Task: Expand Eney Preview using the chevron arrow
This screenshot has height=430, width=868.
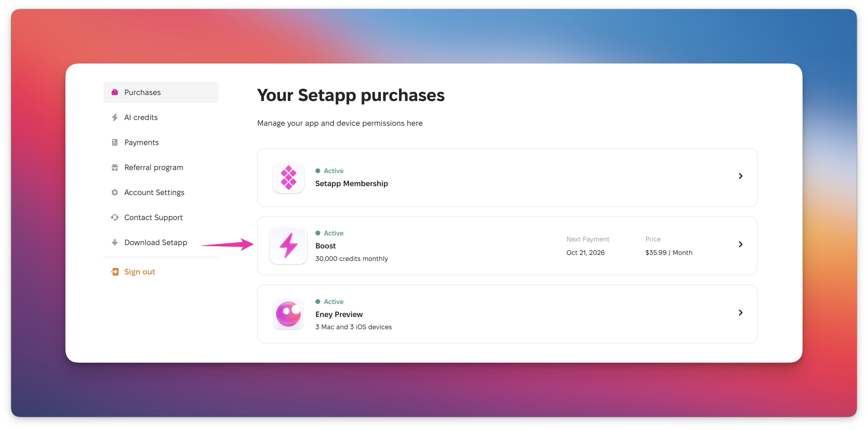Action: [x=740, y=313]
